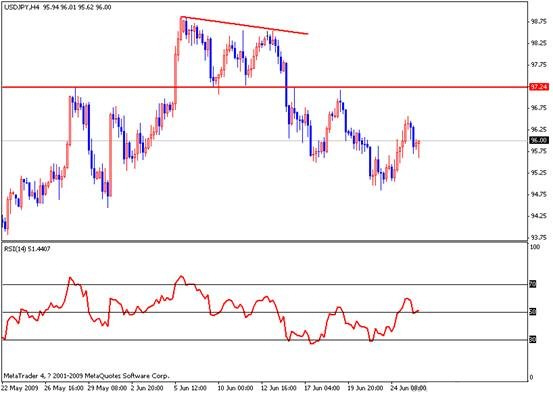Select the 95.25 price axis label
The height and width of the screenshot is (393, 553).
(539, 173)
